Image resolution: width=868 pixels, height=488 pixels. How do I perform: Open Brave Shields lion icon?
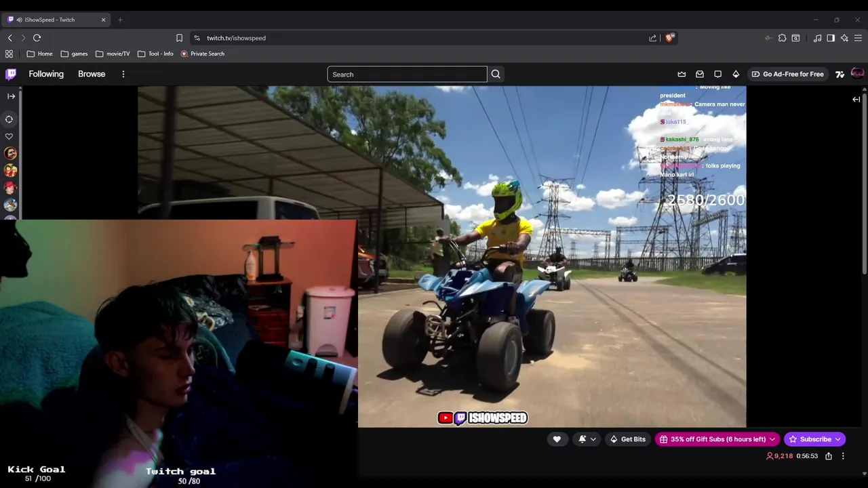click(x=670, y=38)
